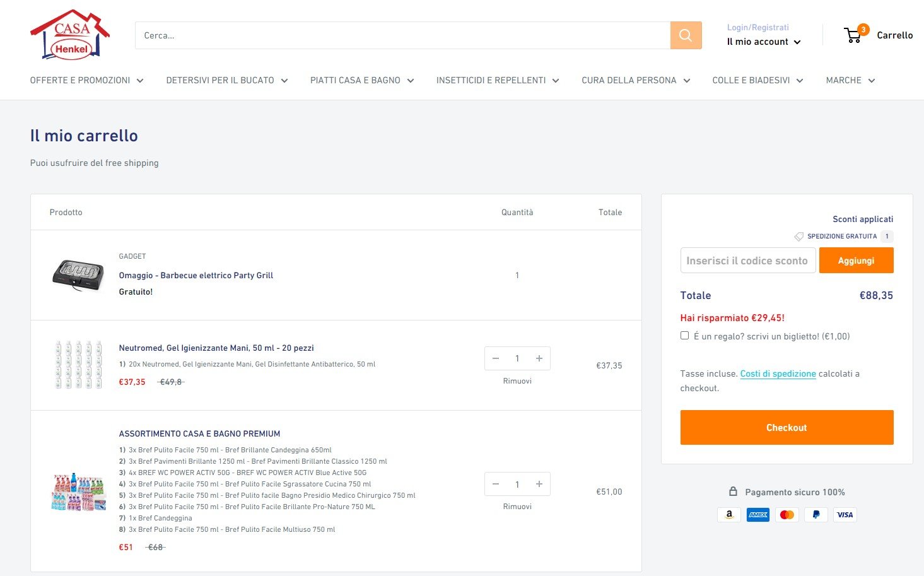This screenshot has width=924, height=576.
Task: Click the PayPal payment icon
Action: click(x=816, y=515)
